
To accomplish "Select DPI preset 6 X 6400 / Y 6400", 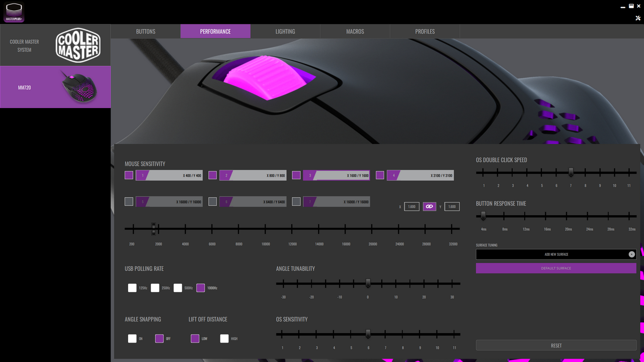I will point(253,202).
